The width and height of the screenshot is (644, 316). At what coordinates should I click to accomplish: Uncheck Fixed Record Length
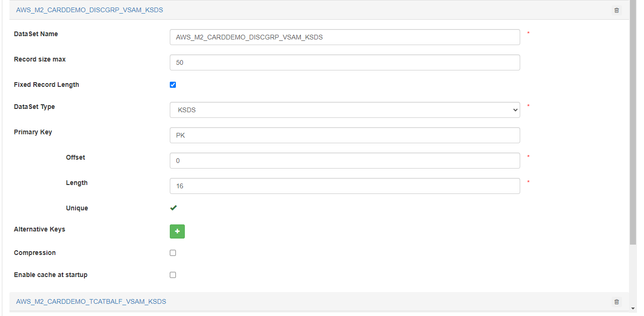173,85
